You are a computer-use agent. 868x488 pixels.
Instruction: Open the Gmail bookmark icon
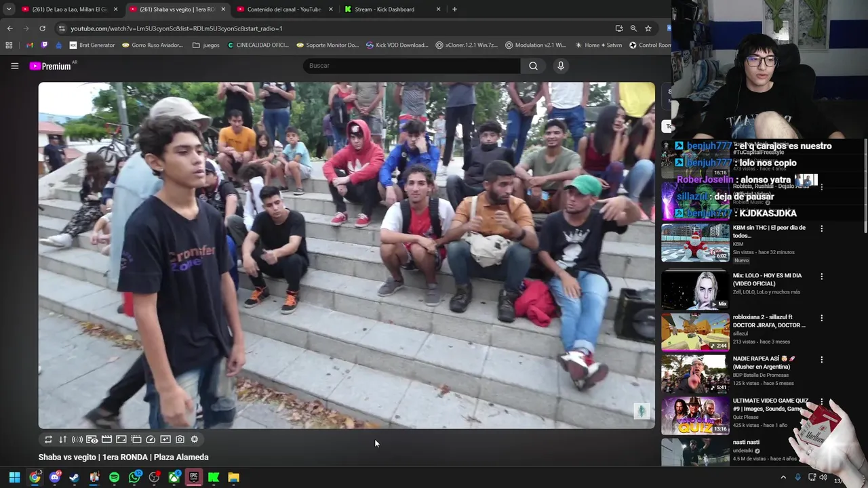click(30, 45)
